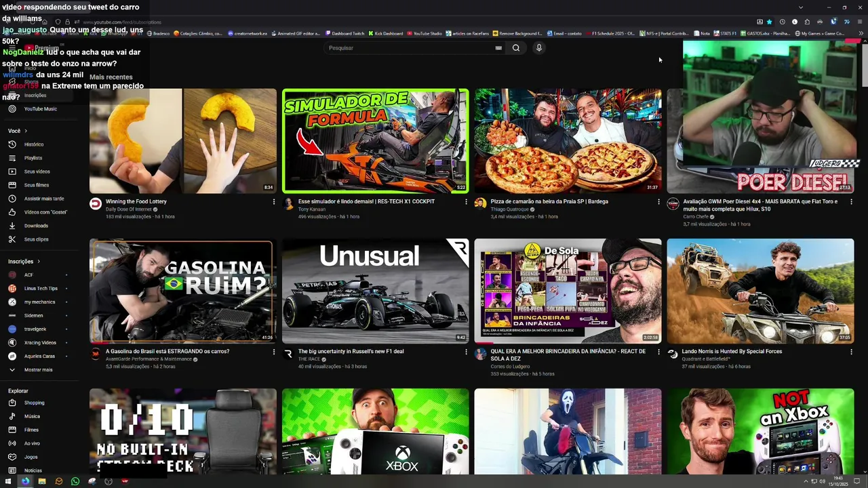This screenshot has width=868, height=488.
Task: Open Seus filmes in the sidebar
Action: tap(37, 185)
